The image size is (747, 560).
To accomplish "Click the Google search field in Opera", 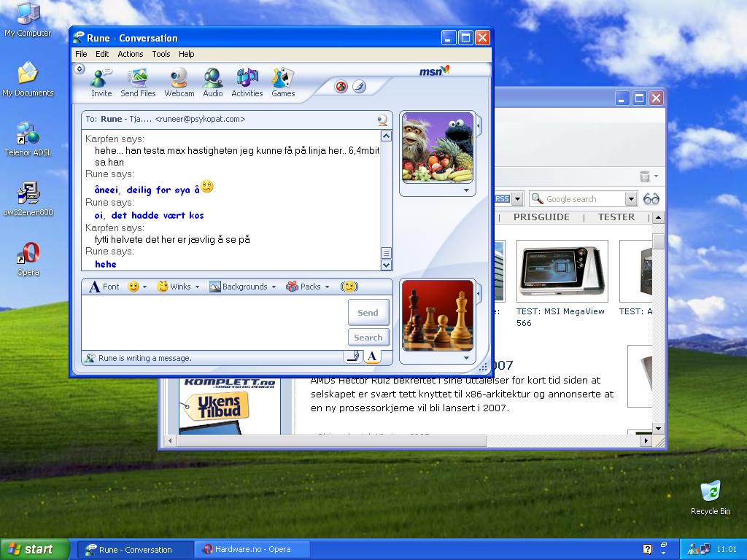I will click(584, 199).
